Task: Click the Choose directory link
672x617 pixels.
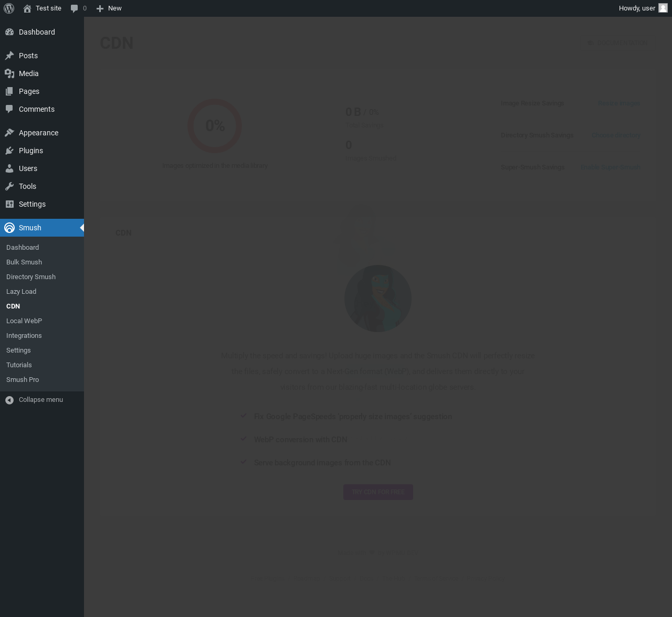Action: [x=616, y=135]
